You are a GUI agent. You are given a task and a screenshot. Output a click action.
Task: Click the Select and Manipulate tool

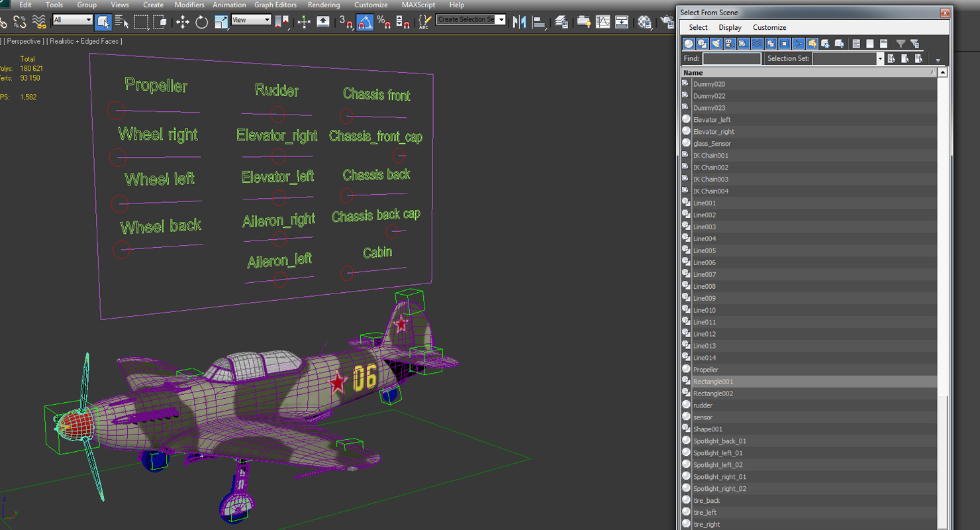pyautogui.click(x=304, y=21)
